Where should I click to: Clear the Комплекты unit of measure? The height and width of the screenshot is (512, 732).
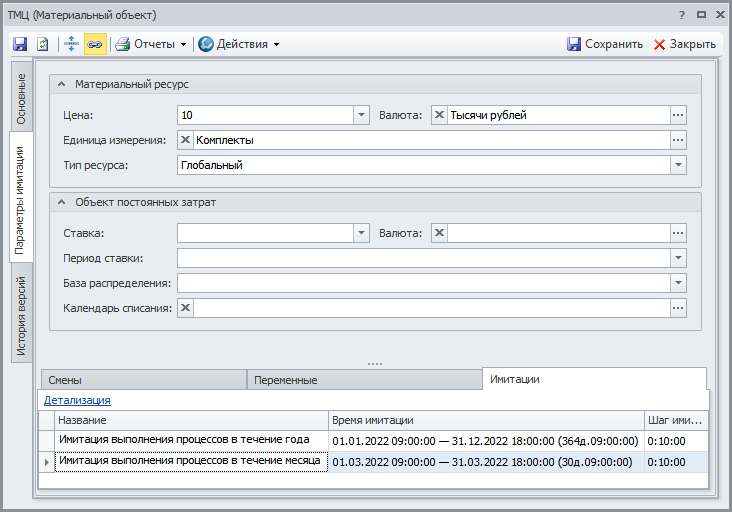click(185, 140)
